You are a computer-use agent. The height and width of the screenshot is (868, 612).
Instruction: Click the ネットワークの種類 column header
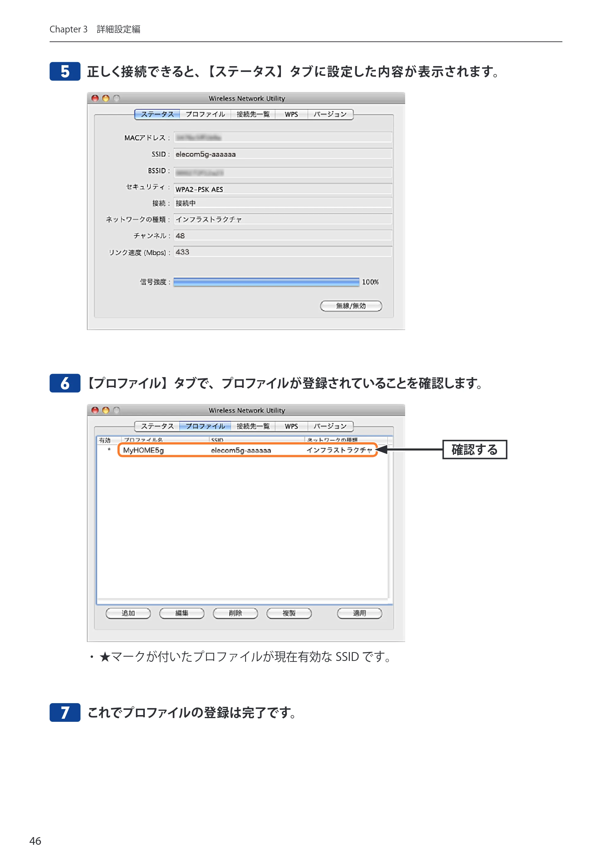(346, 440)
